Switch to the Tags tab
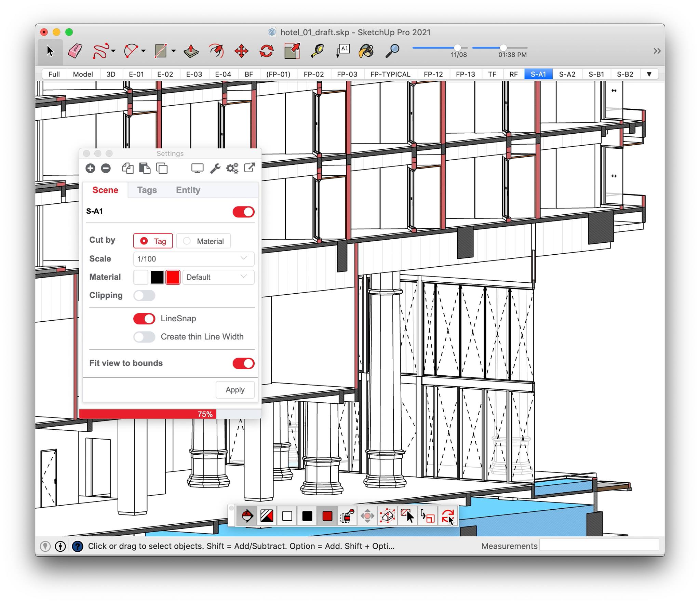 (x=147, y=190)
